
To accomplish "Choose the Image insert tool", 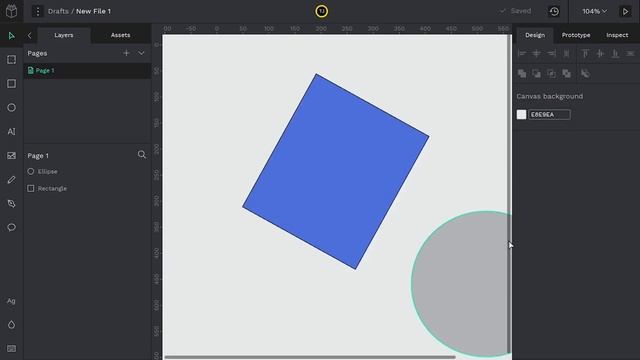I will pos(11,156).
